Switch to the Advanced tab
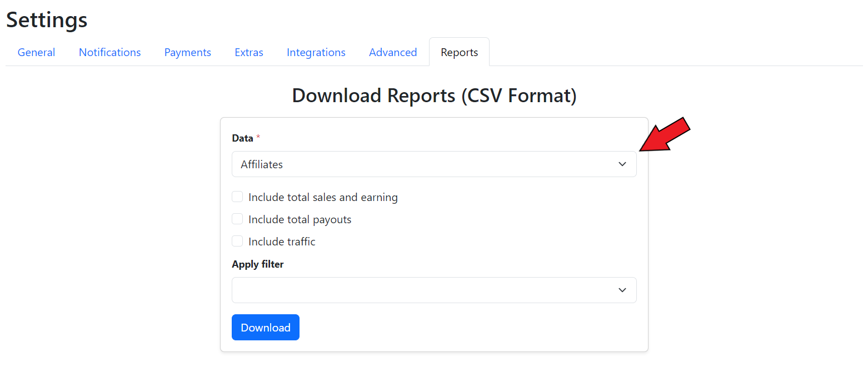The image size is (868, 367). [392, 52]
